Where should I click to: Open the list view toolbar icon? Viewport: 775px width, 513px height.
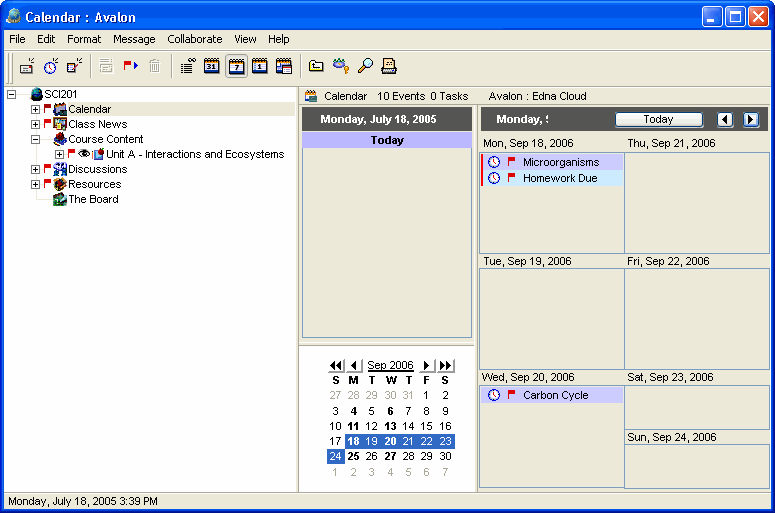[187, 66]
